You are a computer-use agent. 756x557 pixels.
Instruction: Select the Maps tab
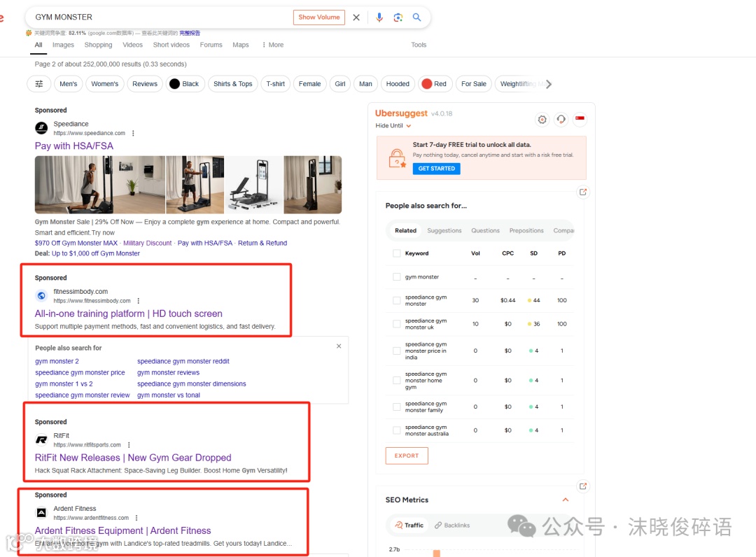pyautogui.click(x=241, y=45)
